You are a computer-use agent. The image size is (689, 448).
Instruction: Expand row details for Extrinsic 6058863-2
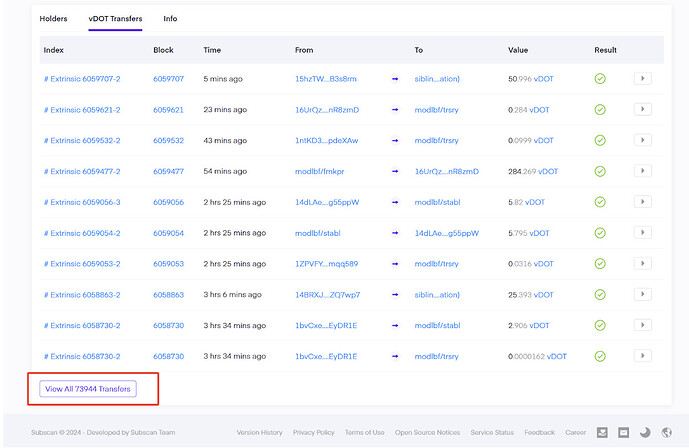[x=642, y=294]
